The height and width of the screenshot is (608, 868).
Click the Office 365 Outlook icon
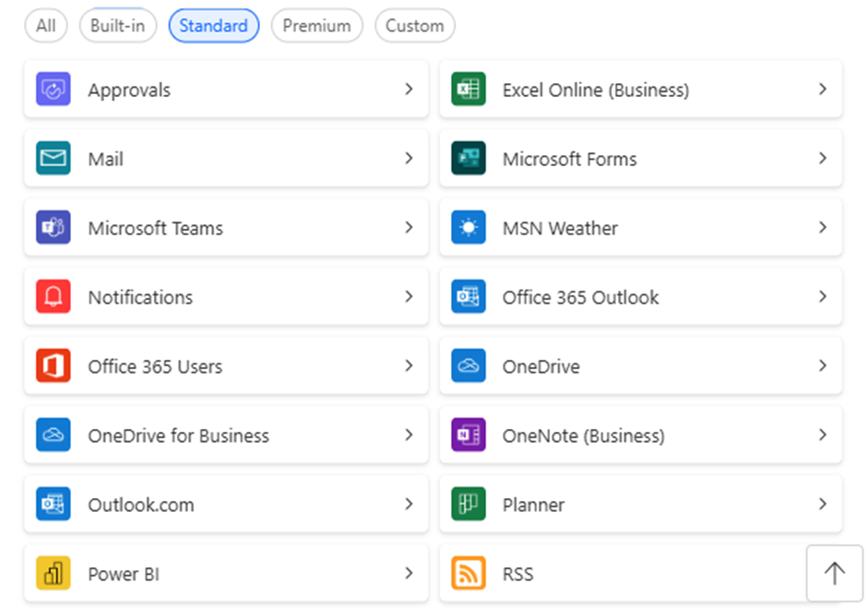tap(469, 297)
